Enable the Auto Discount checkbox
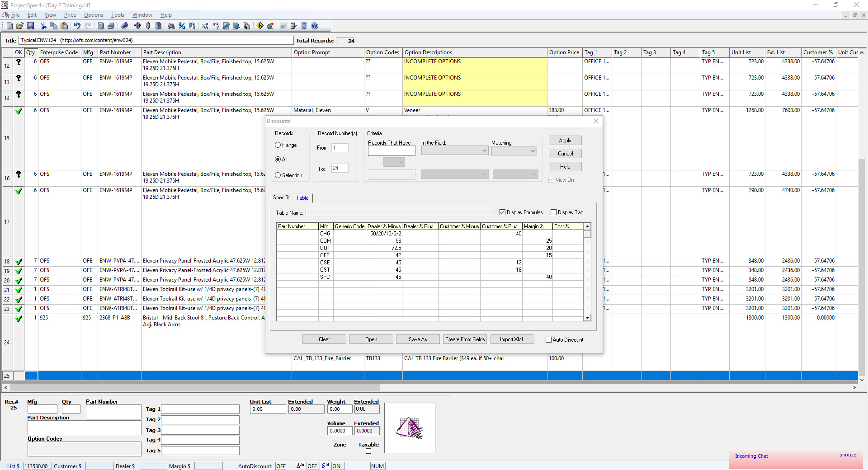This screenshot has height=470, width=868. point(548,340)
